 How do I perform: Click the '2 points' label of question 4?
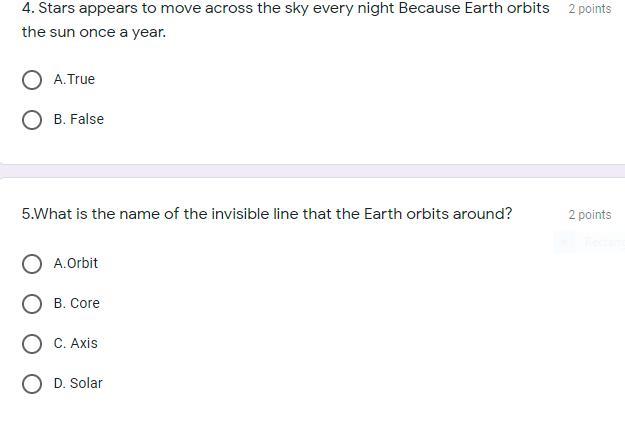click(589, 9)
